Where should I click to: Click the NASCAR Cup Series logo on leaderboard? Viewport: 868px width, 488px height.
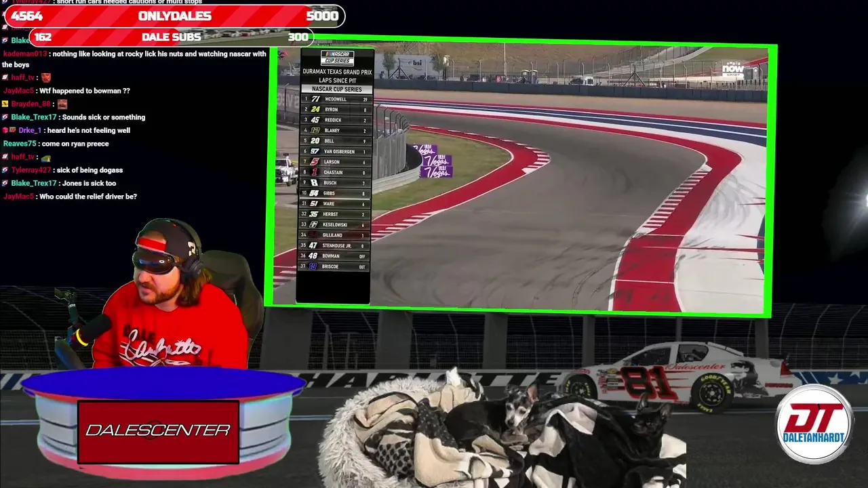(x=337, y=58)
